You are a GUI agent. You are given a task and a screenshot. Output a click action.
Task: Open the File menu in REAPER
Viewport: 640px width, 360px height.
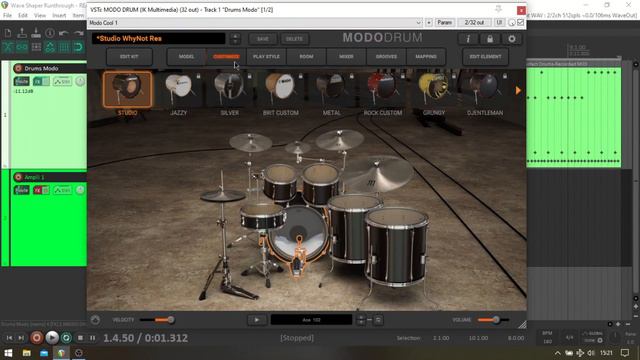tap(7, 16)
